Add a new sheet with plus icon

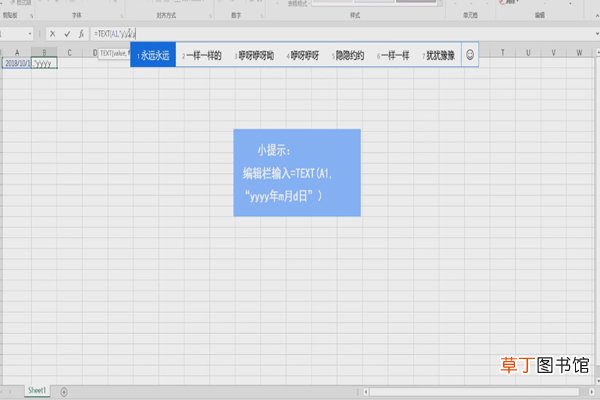tap(64, 392)
